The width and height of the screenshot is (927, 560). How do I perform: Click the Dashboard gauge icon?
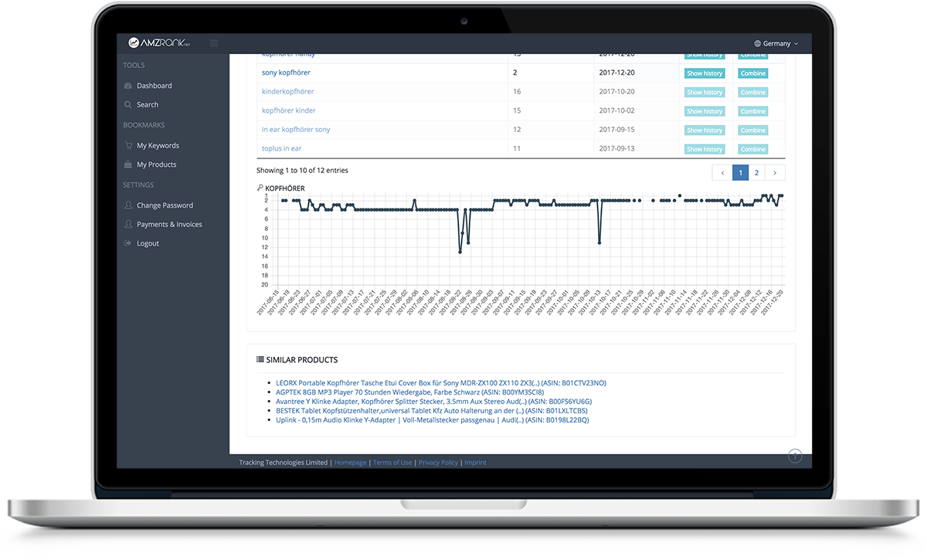point(128,86)
